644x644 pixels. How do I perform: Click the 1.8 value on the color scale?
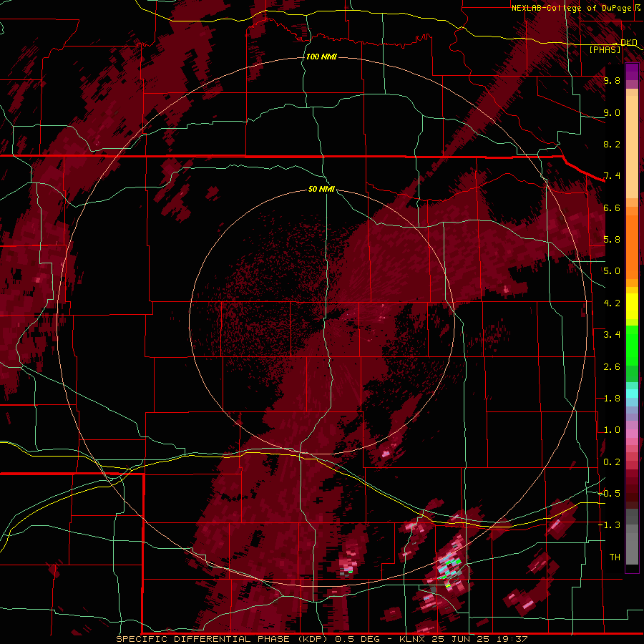(x=612, y=399)
